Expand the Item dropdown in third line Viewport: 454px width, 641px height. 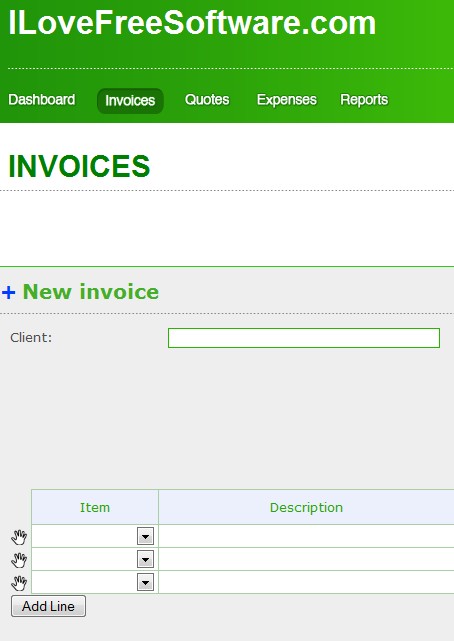[145, 582]
